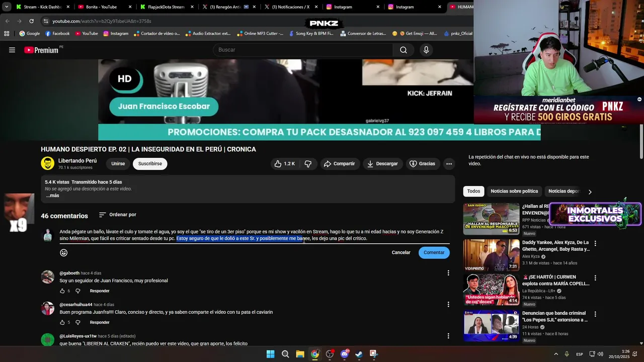Open the apps grid in bookmarks bar
The width and height of the screenshot is (644, 362).
point(7,34)
